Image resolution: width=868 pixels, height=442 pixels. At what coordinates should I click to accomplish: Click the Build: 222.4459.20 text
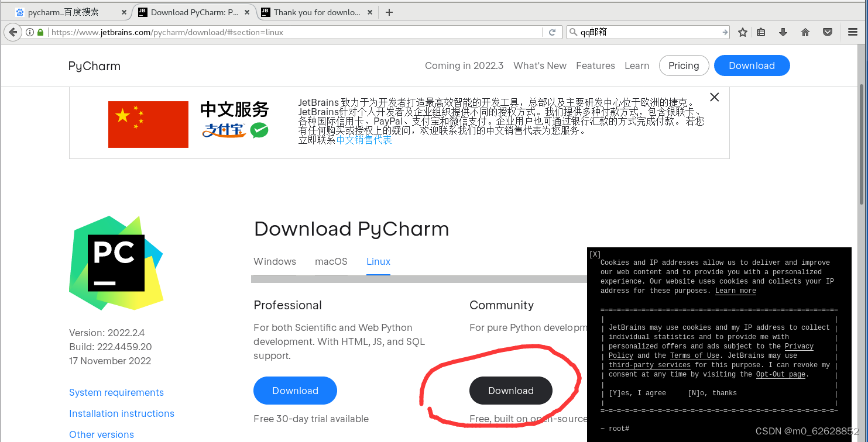coord(111,347)
